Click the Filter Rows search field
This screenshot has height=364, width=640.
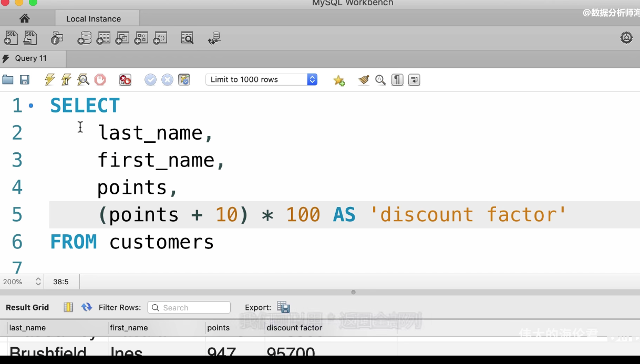click(189, 307)
